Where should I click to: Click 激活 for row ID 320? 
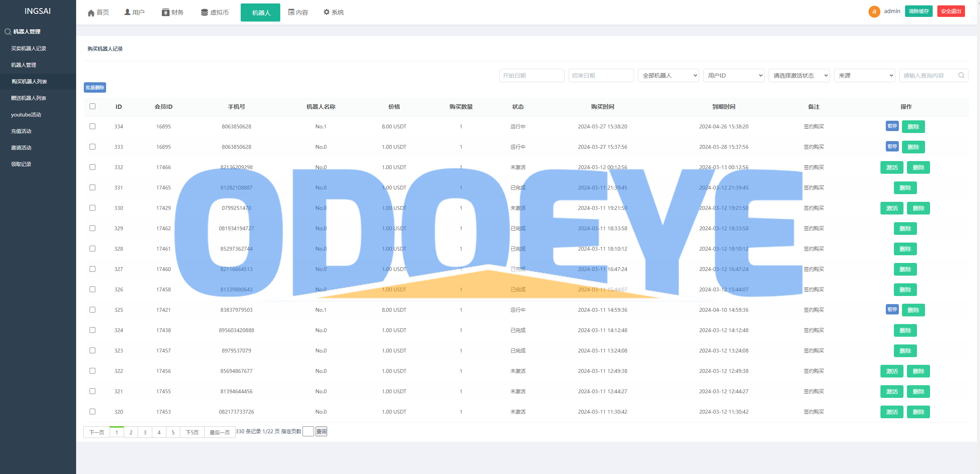892,412
